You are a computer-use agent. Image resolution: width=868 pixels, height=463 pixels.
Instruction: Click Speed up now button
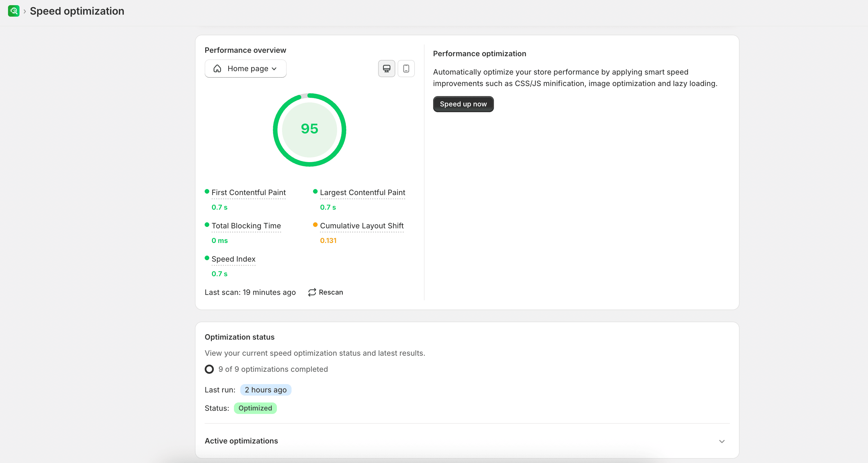463,104
